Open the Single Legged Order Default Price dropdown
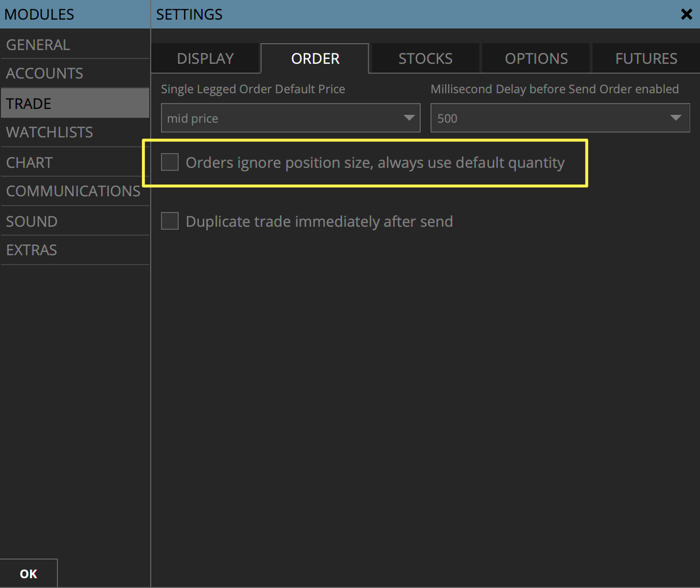700x588 pixels. click(x=291, y=118)
